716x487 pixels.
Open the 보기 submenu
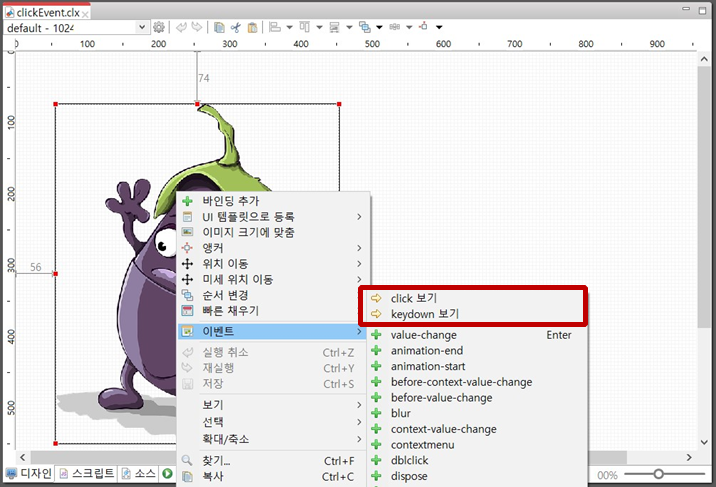272,405
